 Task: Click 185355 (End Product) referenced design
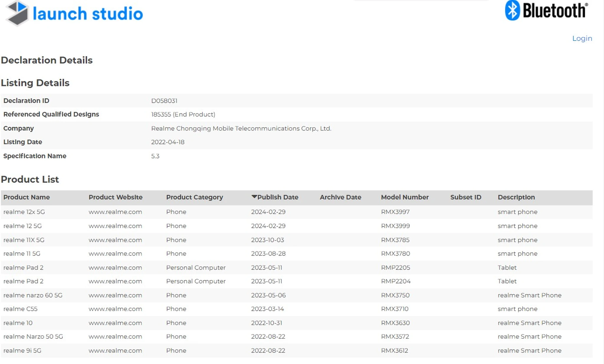coord(183,114)
